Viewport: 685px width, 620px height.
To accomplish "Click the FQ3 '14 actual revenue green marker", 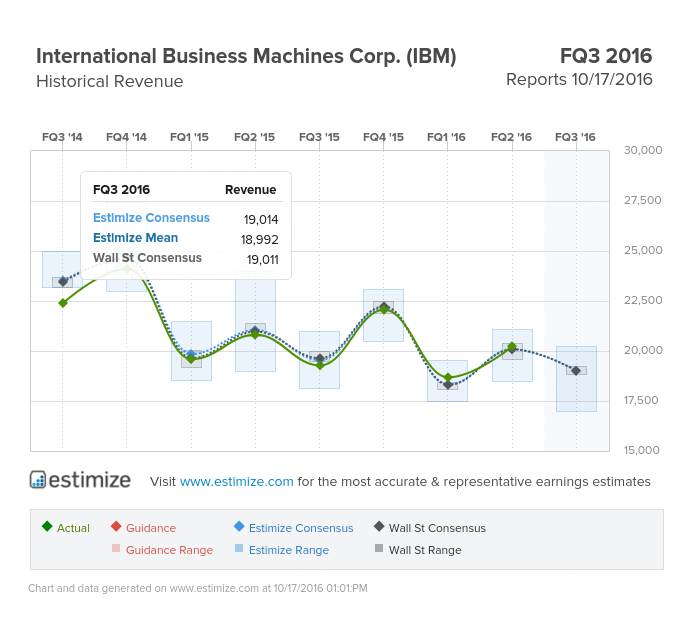I will (x=63, y=303).
